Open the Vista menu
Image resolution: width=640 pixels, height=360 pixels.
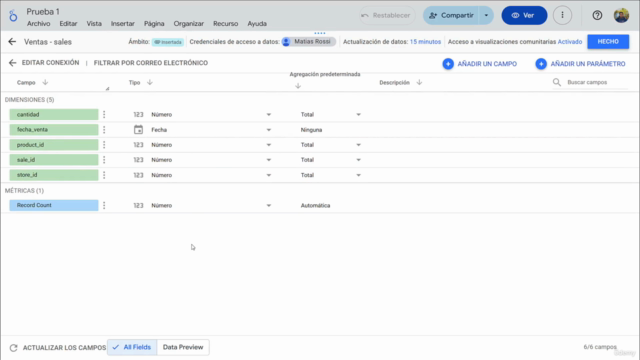point(94,24)
